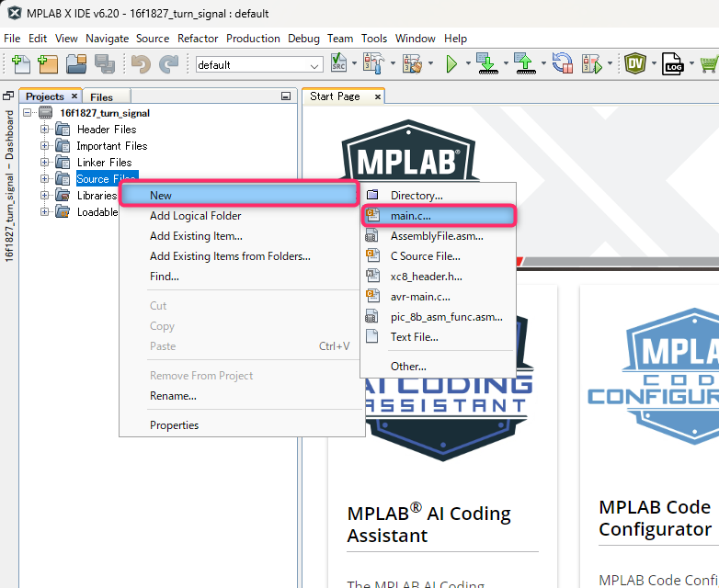Image resolution: width=719 pixels, height=588 pixels.
Task: Open the Production menu
Action: pos(253,39)
